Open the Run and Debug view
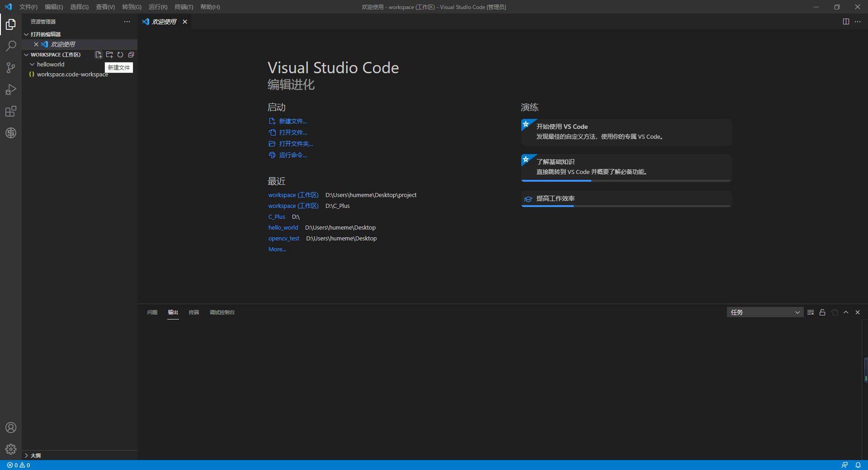This screenshot has height=470, width=868. click(x=11, y=89)
